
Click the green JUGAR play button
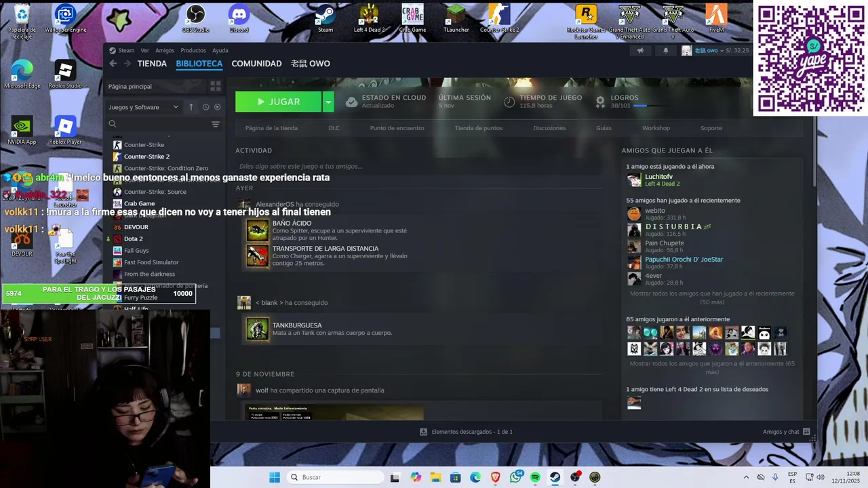pyautogui.click(x=278, y=102)
